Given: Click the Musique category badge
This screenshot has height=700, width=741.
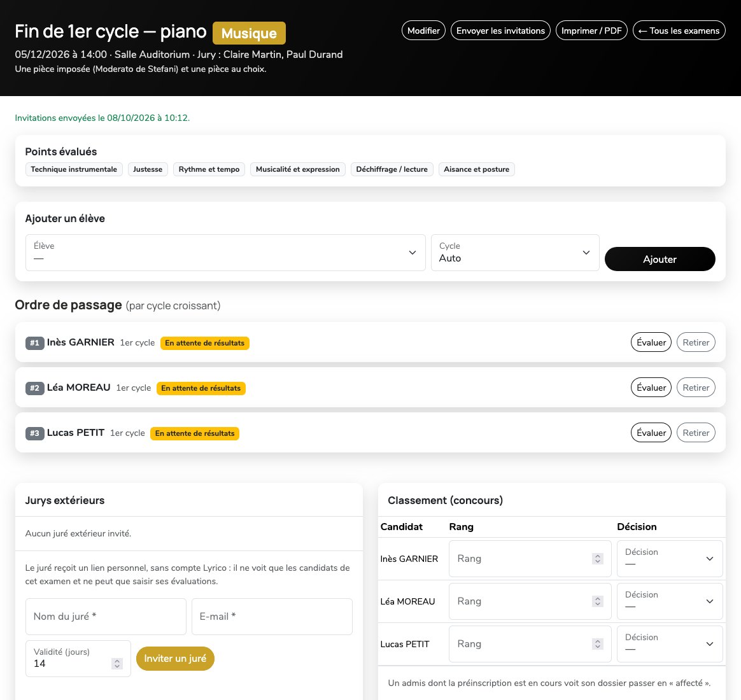Looking at the screenshot, I should pyautogui.click(x=249, y=33).
